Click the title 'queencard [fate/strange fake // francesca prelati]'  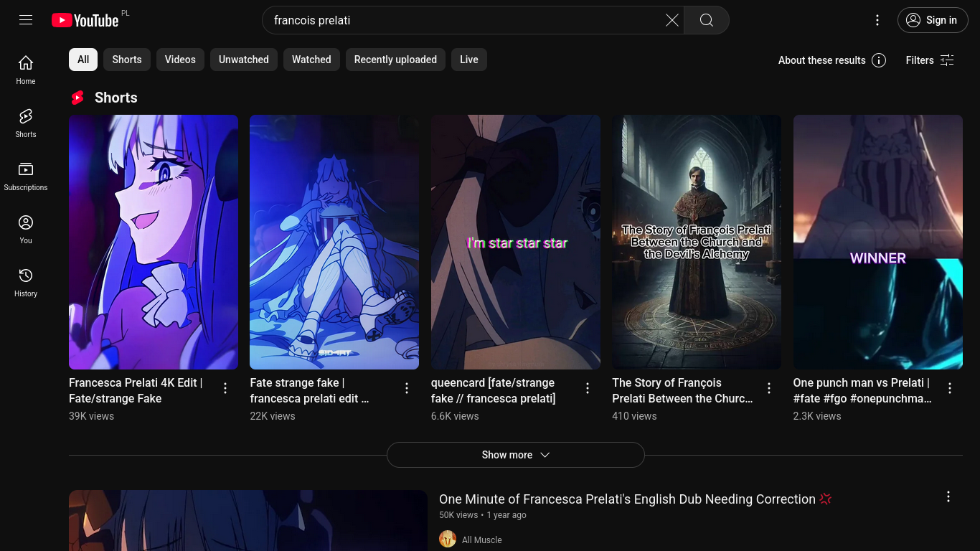coord(494,391)
